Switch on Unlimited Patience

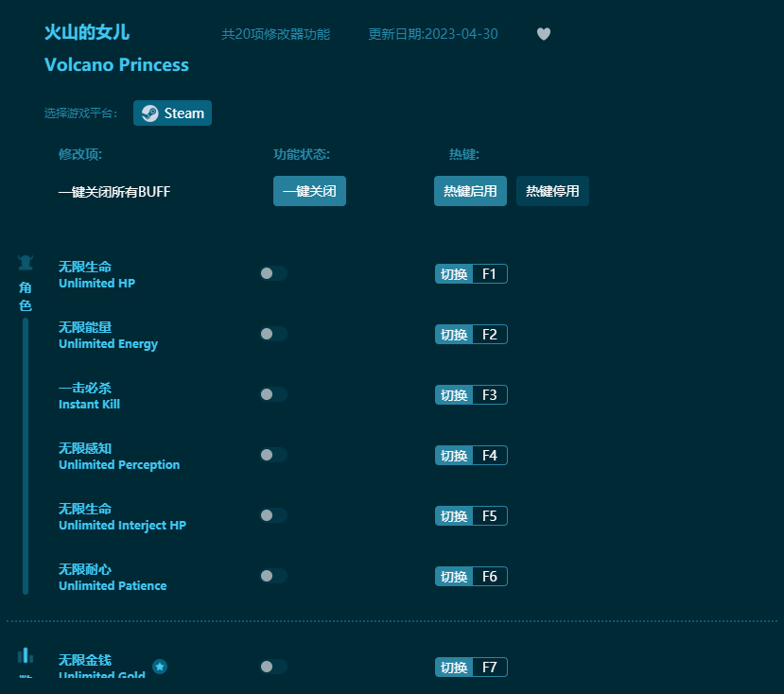pyautogui.click(x=273, y=576)
